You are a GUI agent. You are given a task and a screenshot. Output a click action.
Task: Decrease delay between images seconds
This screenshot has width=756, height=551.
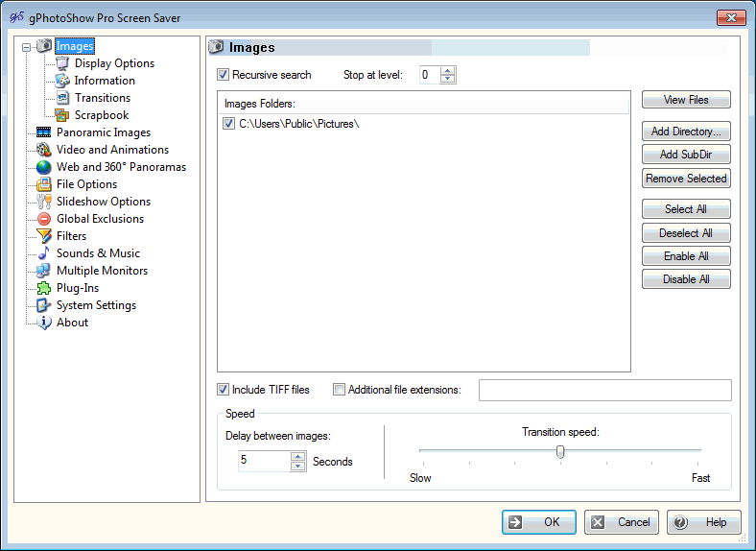pyautogui.click(x=298, y=466)
